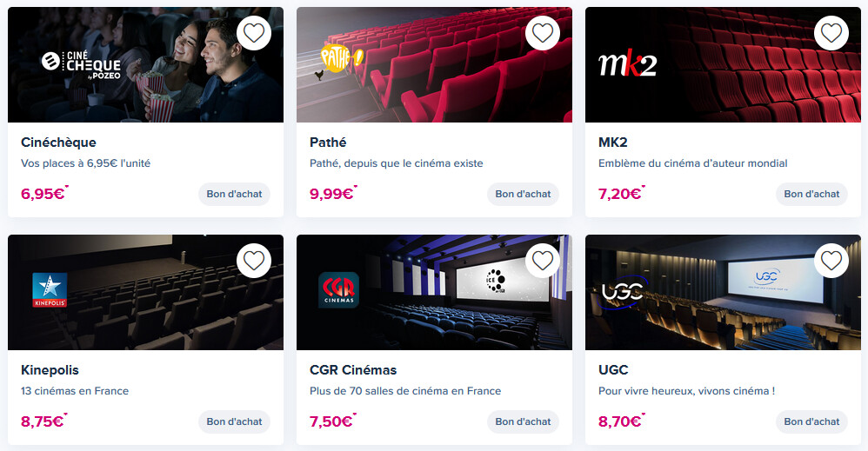Image resolution: width=868 pixels, height=451 pixels.
Task: Click the UGC card title
Action: click(613, 370)
